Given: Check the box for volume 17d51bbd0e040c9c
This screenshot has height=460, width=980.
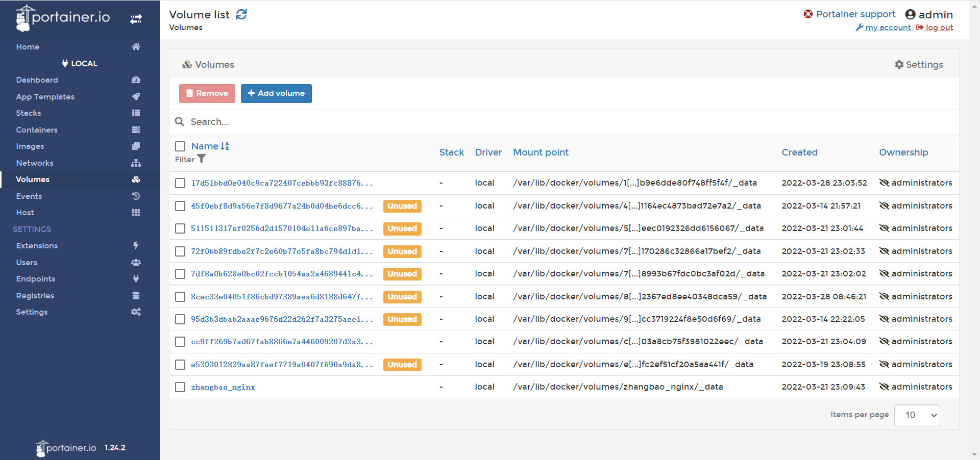Looking at the screenshot, I should [180, 183].
